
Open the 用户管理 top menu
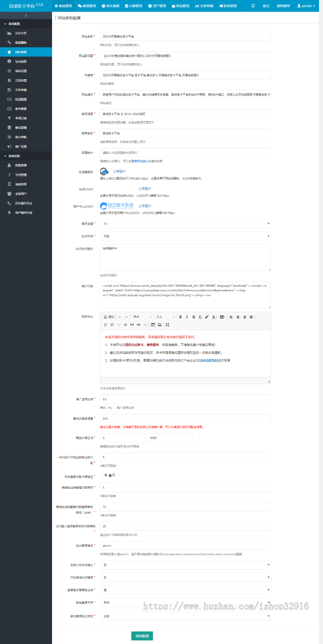pyautogui.click(x=157, y=6)
